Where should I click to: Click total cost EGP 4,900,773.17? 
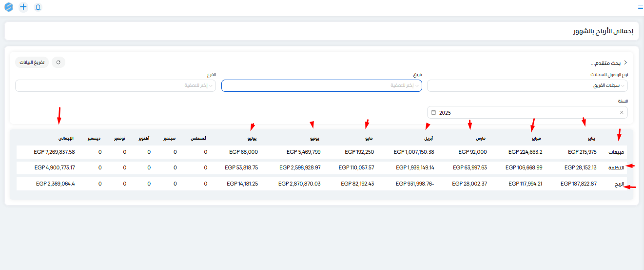(55, 167)
